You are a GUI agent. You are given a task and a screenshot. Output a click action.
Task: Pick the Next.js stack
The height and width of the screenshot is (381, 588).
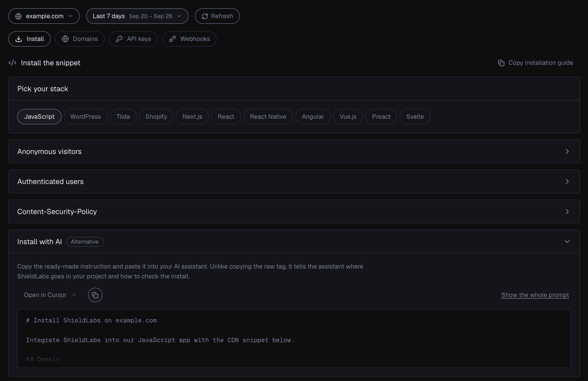pyautogui.click(x=192, y=117)
